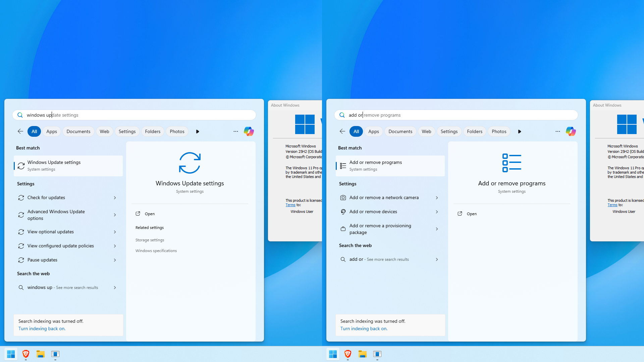Viewport: 644px width, 362px height.
Task: Select the Apps filter in 'windows update' search
Action: (x=52, y=131)
